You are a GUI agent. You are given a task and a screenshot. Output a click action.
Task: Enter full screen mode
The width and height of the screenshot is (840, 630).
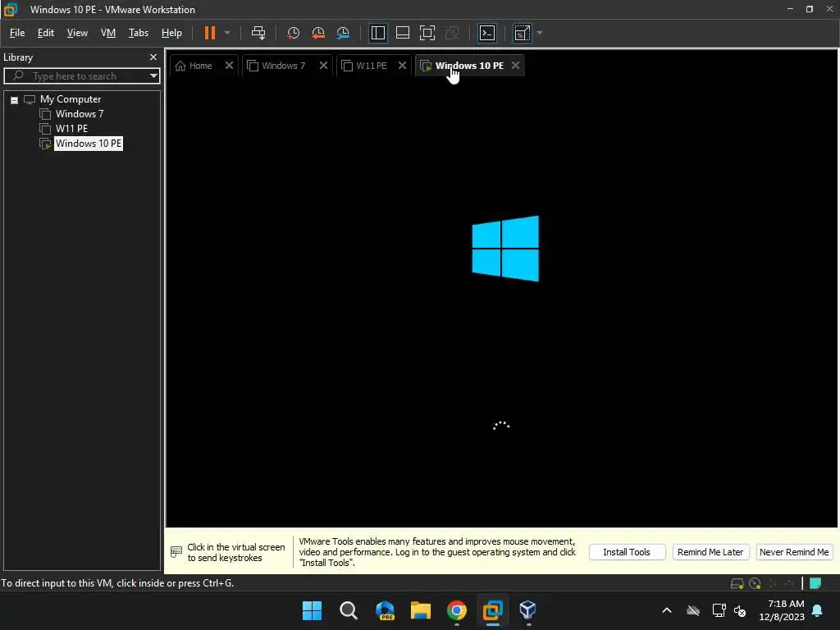[x=427, y=33]
